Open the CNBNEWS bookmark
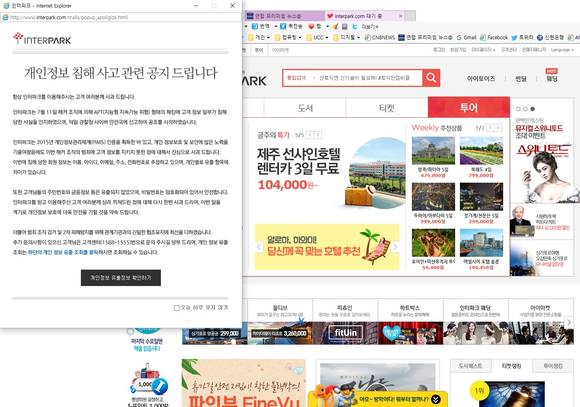 tap(380, 37)
